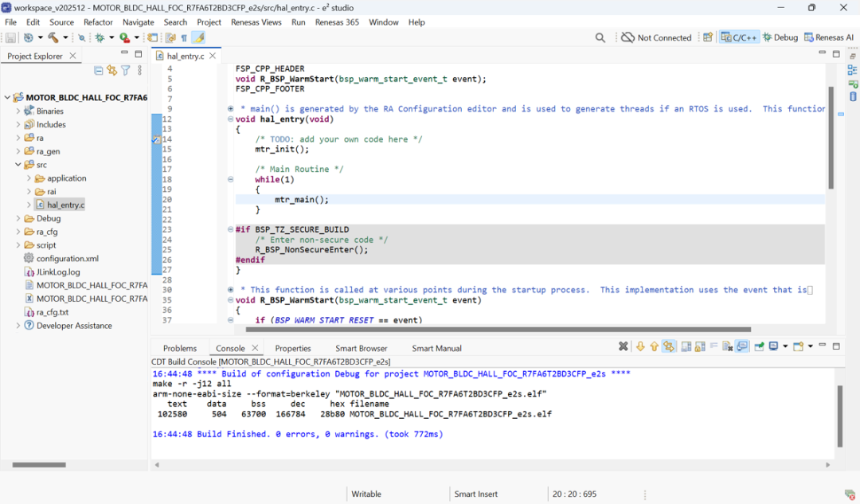Switch to the Properties tab

293,348
